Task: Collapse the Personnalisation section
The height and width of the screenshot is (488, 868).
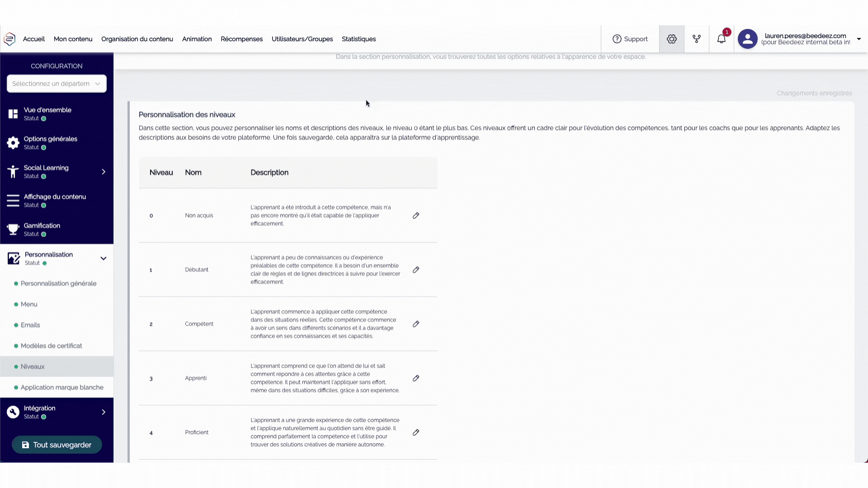Action: 104,258
